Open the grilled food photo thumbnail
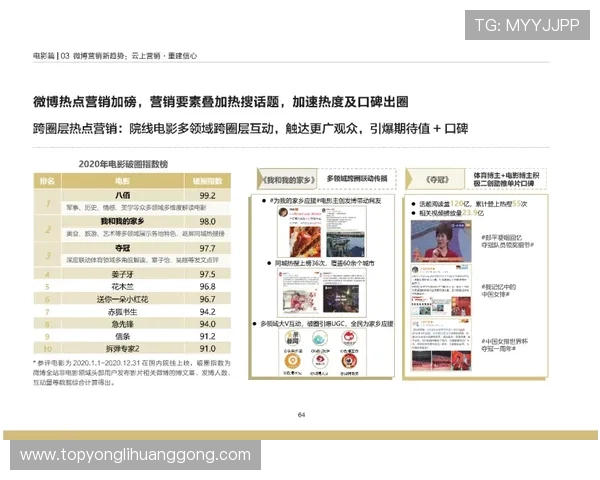Viewport: 600px width, 480px height. [x=305, y=242]
